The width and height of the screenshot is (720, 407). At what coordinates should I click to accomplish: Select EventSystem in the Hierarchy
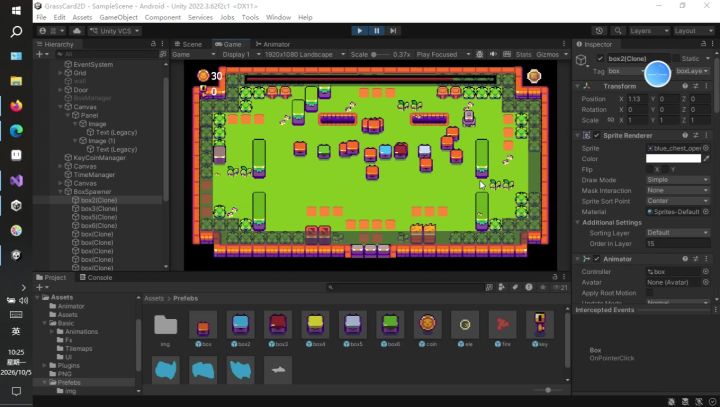pos(93,64)
